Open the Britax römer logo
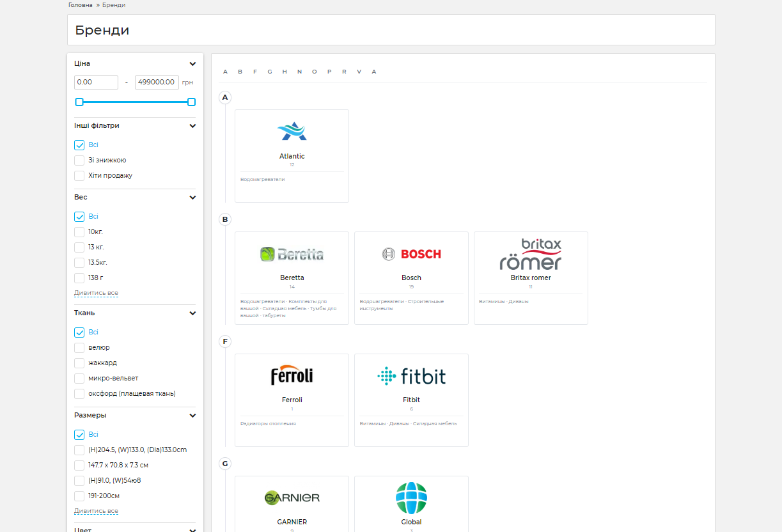The image size is (782, 532). tap(531, 254)
